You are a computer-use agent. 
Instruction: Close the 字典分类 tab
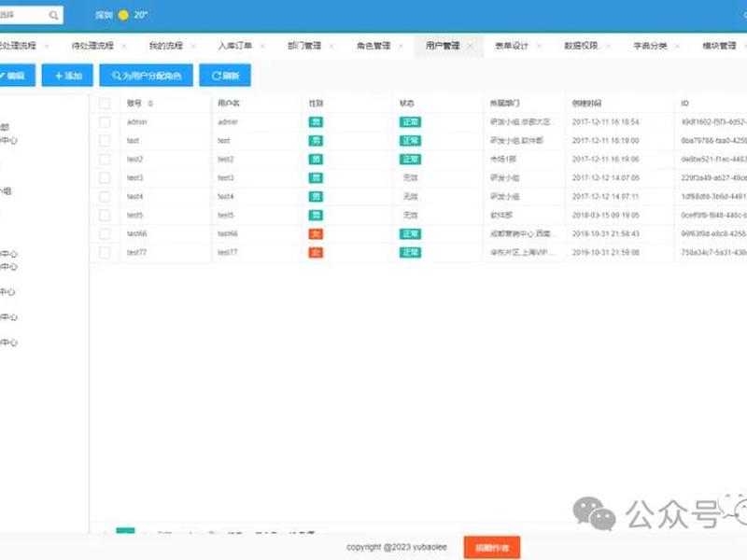pos(678,46)
